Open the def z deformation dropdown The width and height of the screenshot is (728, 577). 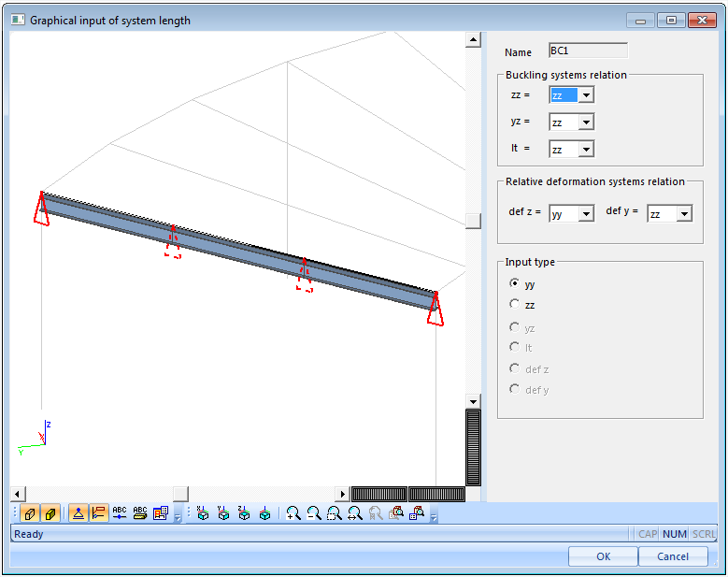[x=586, y=214]
